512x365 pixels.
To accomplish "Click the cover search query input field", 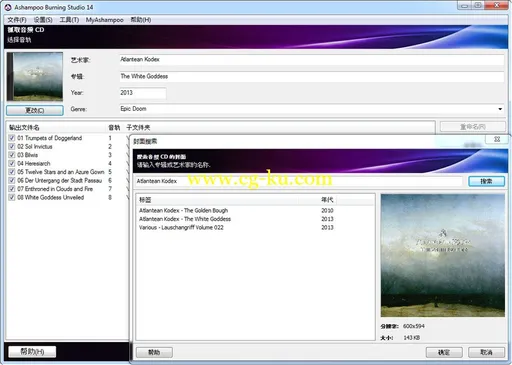I will 298,181.
